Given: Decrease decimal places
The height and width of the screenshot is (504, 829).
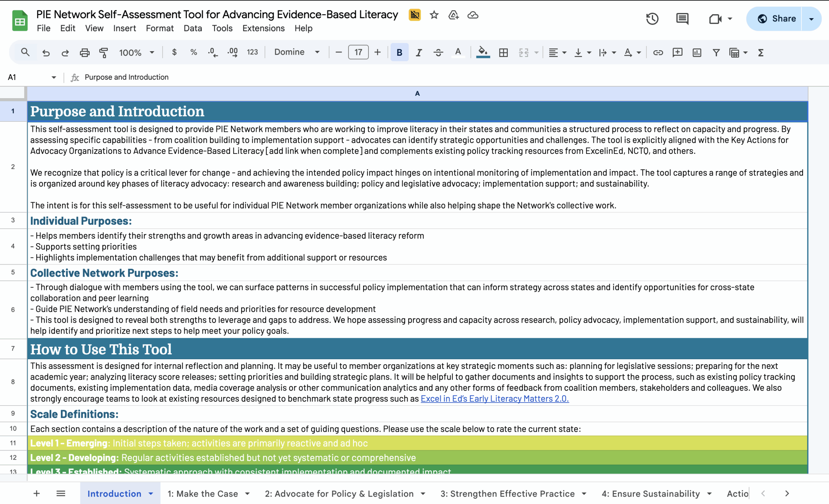Looking at the screenshot, I should [x=212, y=52].
